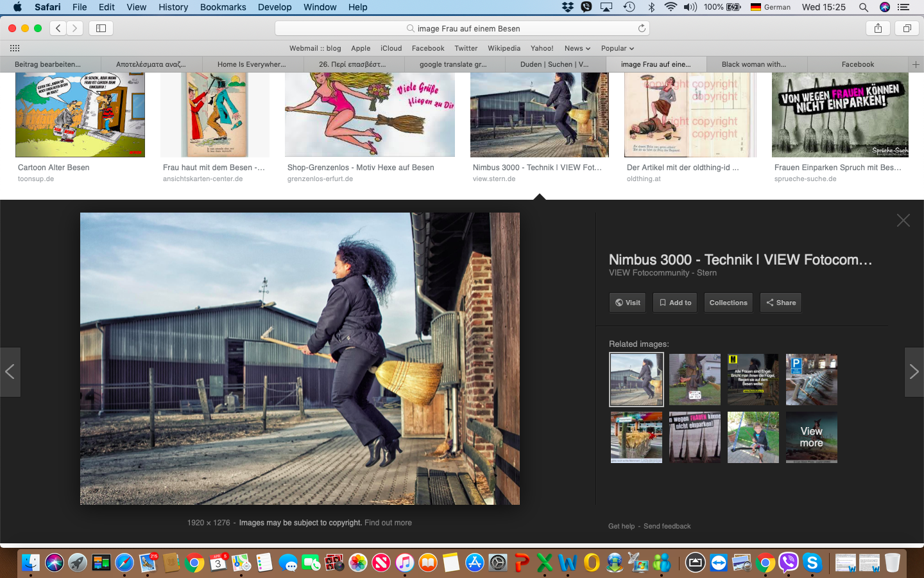Open the Safari share sheet icon

click(878, 28)
